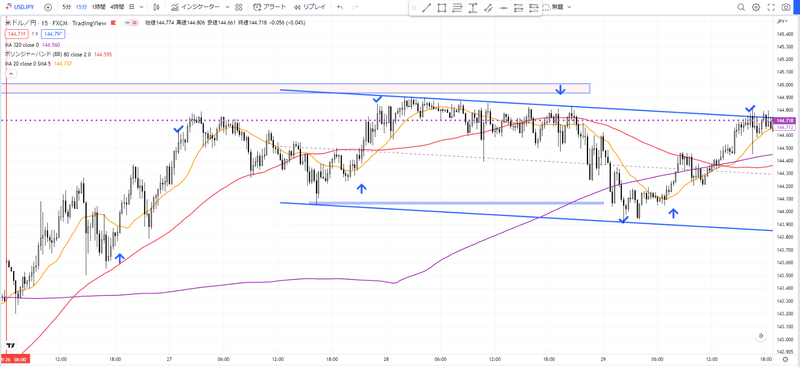Image resolution: width=800 pixels, height=367 pixels.
Task: Click the time axis label 27
Action: pyautogui.click(x=169, y=359)
